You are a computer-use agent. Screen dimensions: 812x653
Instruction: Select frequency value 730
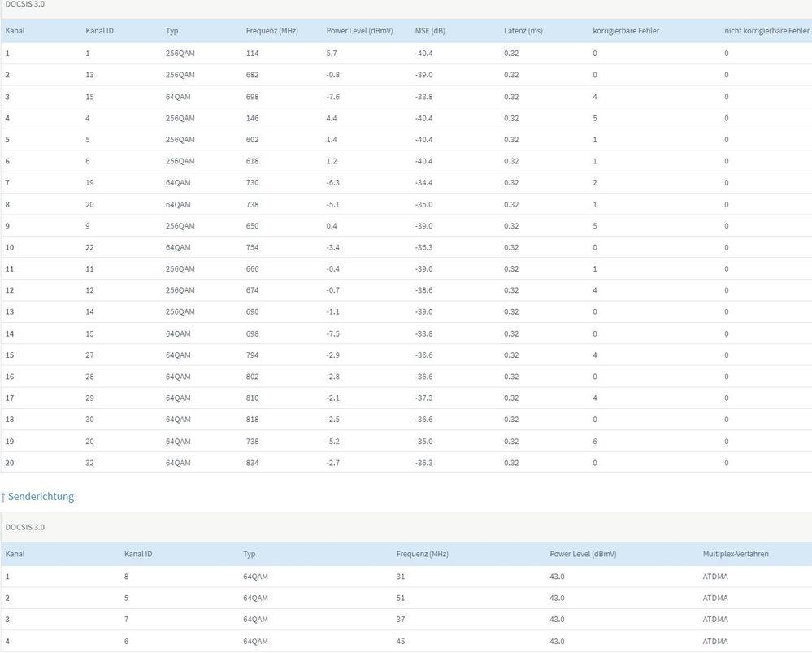click(x=252, y=182)
